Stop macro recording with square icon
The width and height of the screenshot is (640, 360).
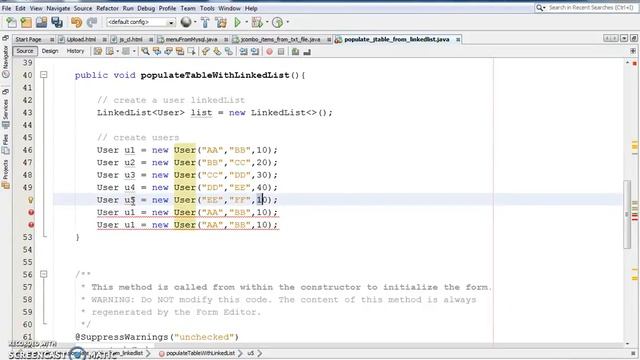coord(281,51)
